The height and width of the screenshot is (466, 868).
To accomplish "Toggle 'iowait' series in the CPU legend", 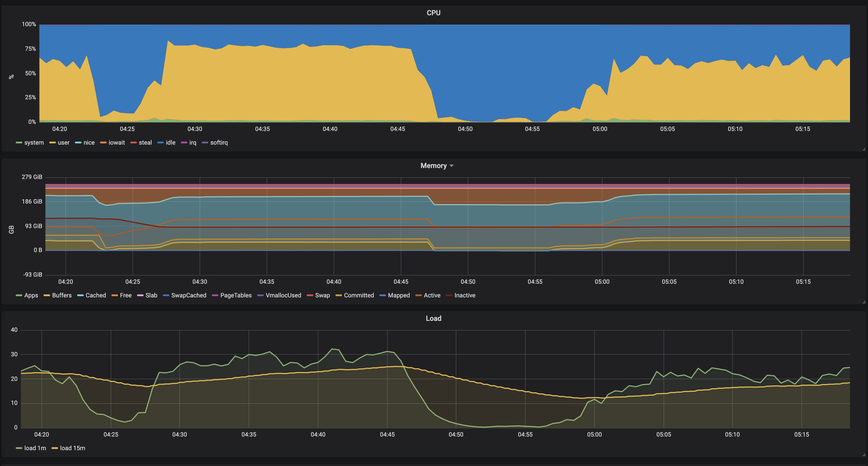I will tap(117, 143).
